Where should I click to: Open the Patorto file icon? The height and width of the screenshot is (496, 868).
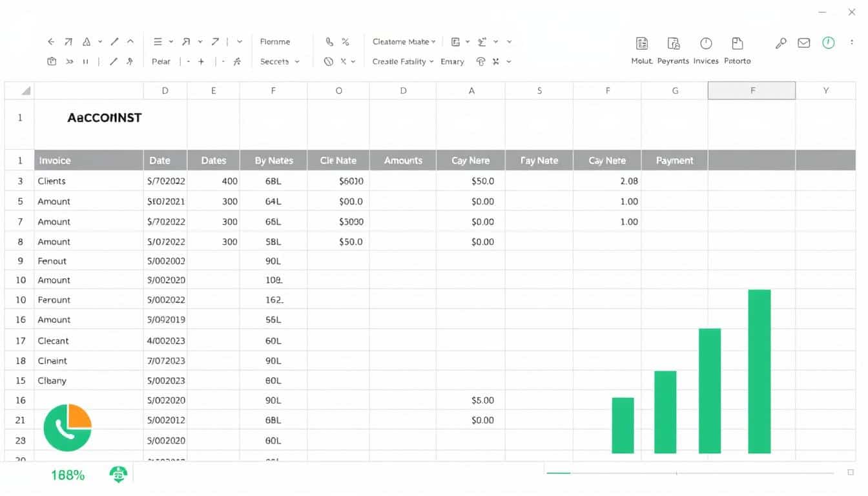pyautogui.click(x=737, y=43)
